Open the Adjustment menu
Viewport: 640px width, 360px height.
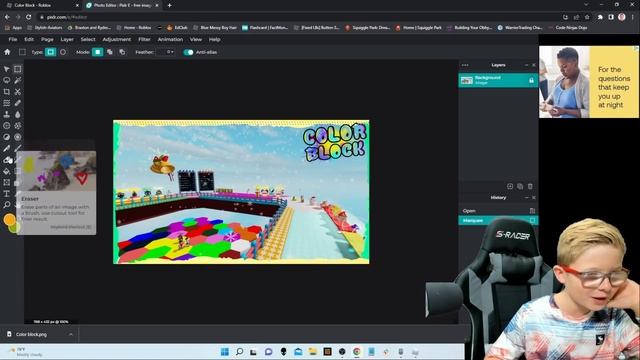(x=117, y=40)
